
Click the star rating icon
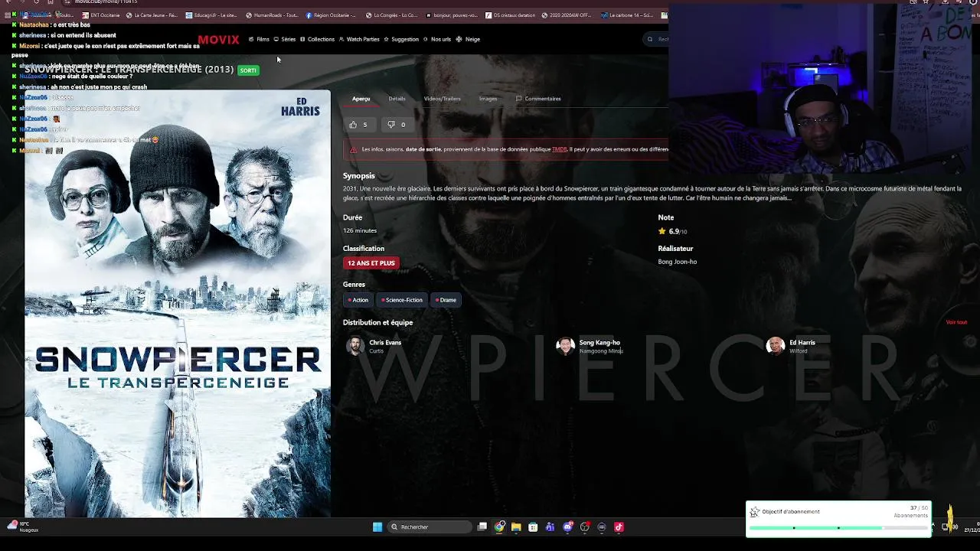tap(662, 231)
